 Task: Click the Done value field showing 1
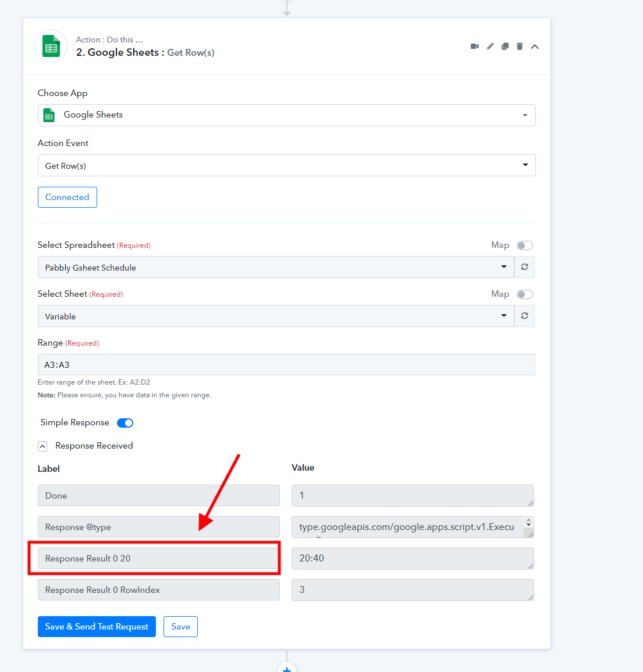pyautogui.click(x=413, y=496)
